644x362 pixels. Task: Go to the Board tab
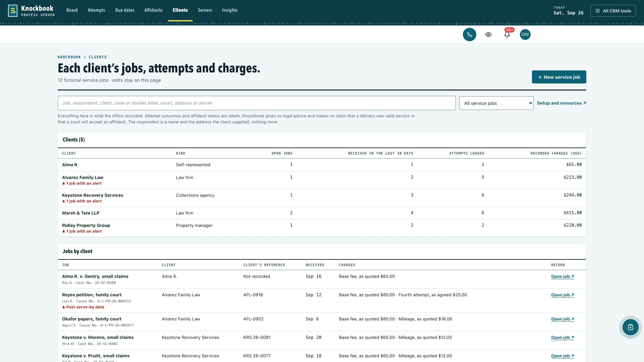point(72,10)
